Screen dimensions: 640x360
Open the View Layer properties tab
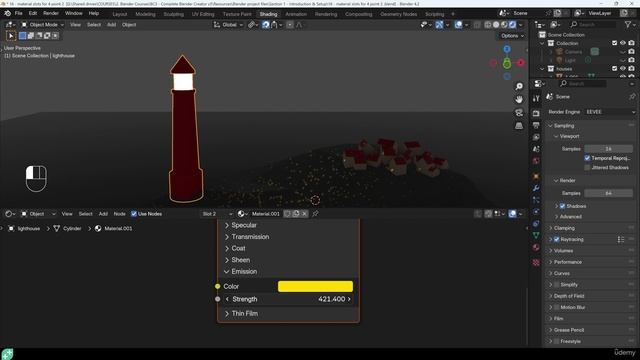click(536, 137)
